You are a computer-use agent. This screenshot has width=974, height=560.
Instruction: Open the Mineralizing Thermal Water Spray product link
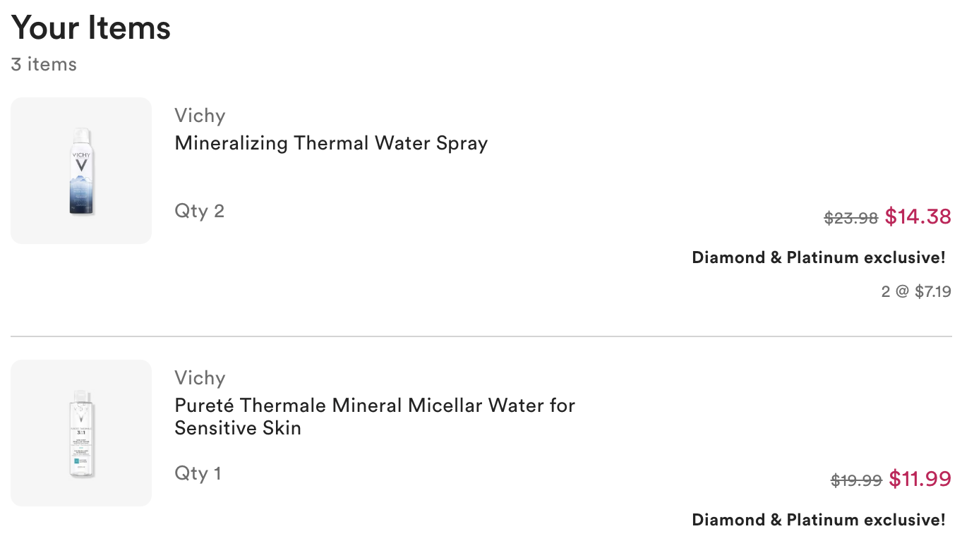[331, 143]
